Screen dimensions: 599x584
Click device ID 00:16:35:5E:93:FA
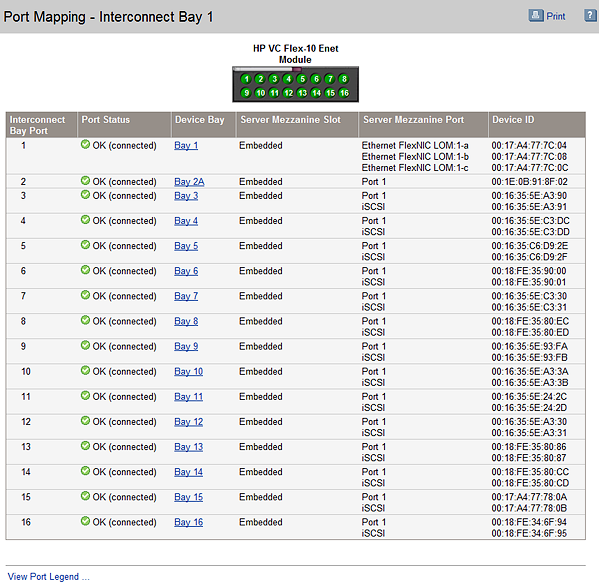(x=529, y=346)
